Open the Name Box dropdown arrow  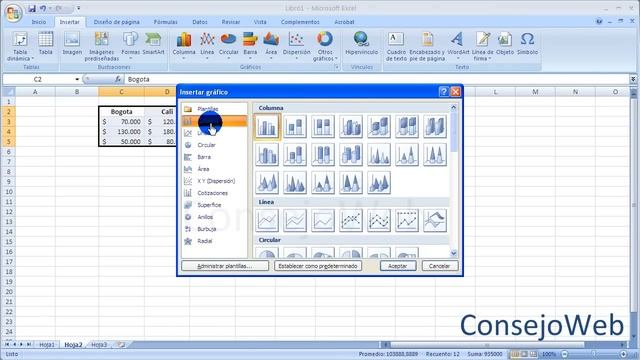pos(77,79)
